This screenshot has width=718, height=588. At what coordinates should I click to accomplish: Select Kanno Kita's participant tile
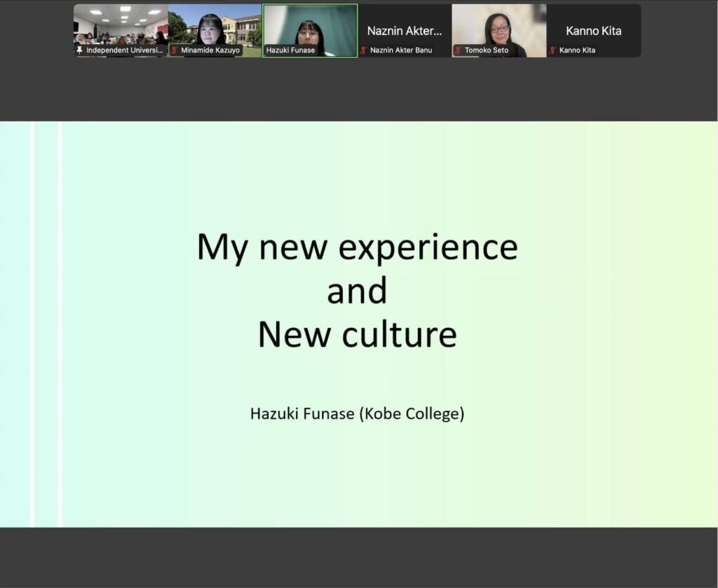(x=593, y=31)
